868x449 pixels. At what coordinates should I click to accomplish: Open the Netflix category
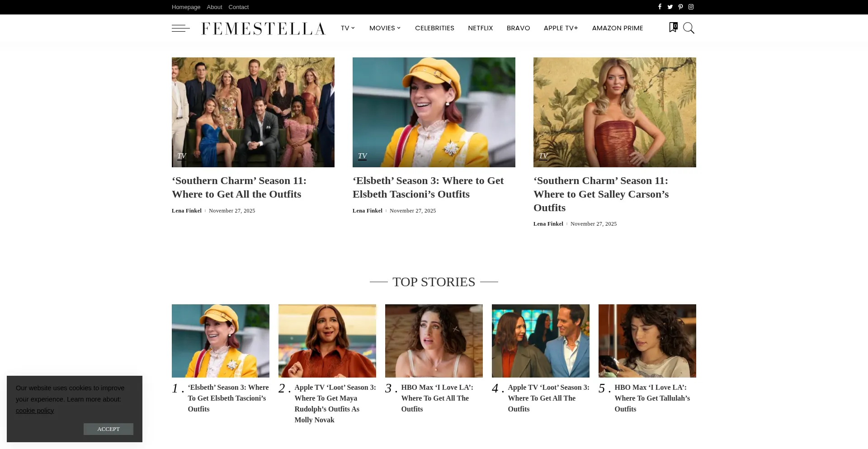480,28
